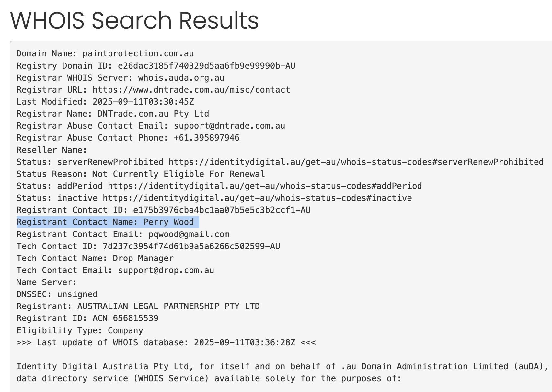Click the Registrant ID ACN number
Image resolution: width=552 pixels, height=392 pixels.
[x=125, y=318]
